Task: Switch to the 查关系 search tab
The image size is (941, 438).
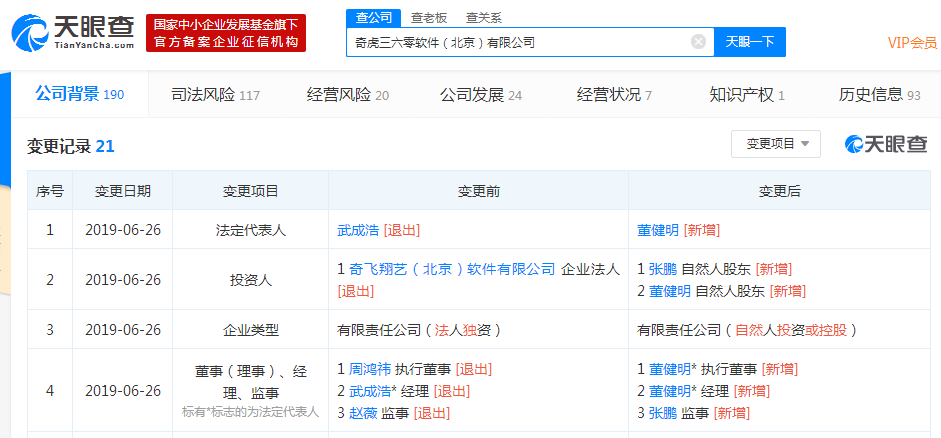Action: 484,18
